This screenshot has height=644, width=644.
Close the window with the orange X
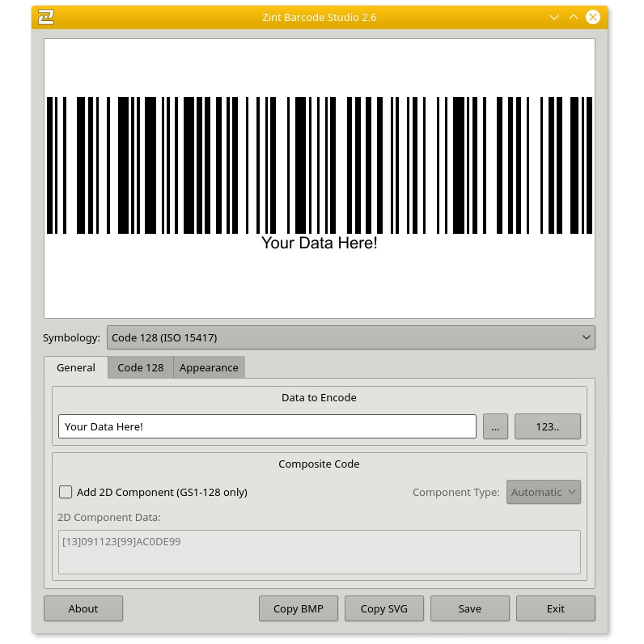593,17
